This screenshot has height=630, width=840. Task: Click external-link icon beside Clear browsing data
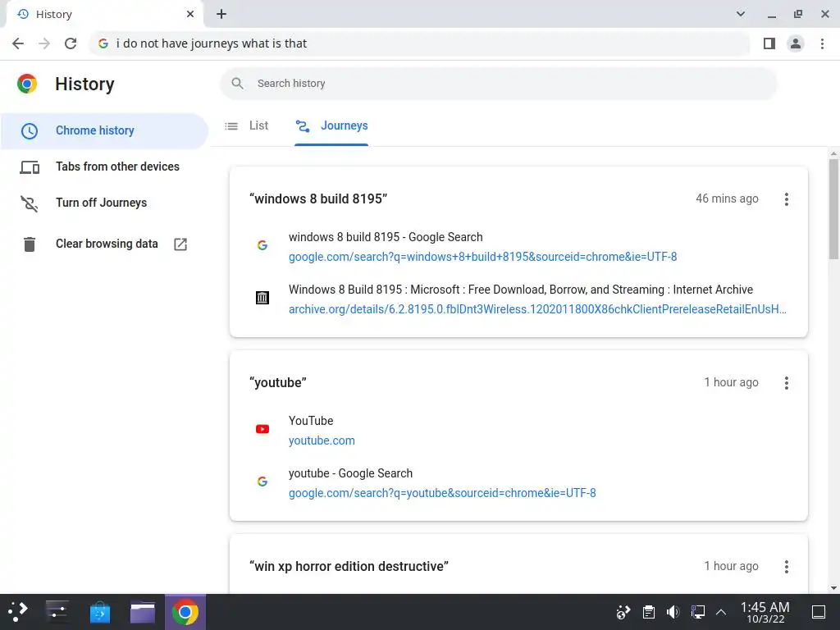tap(180, 244)
